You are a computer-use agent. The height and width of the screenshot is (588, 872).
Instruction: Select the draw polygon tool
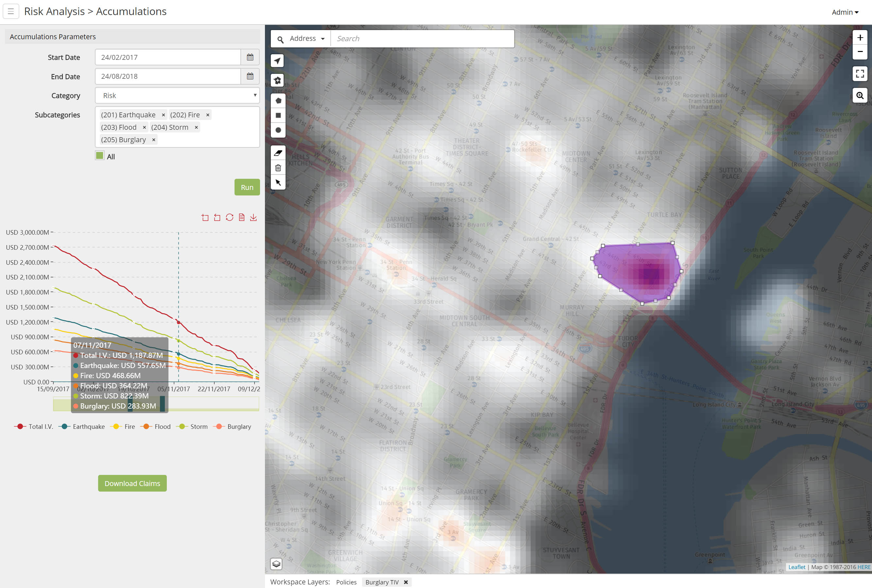pyautogui.click(x=278, y=101)
